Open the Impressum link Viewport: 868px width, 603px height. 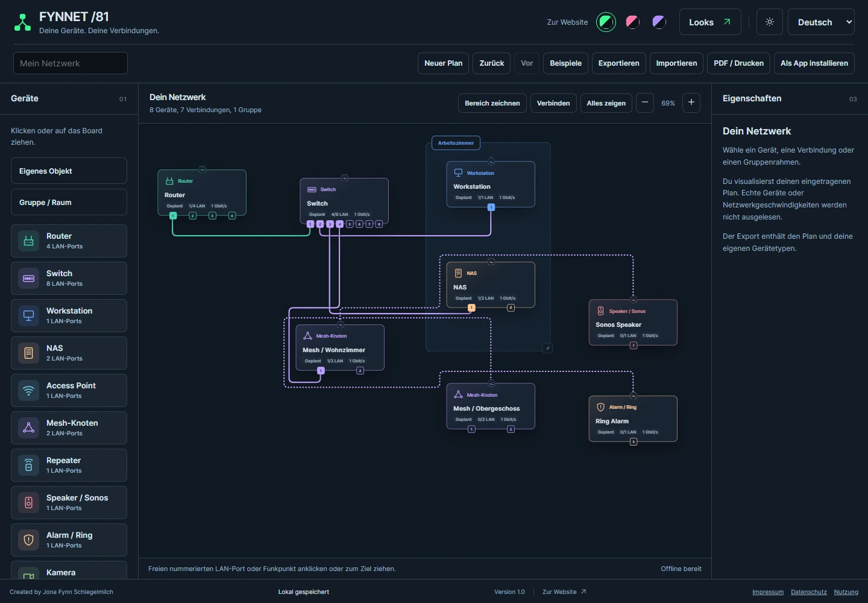(768, 592)
